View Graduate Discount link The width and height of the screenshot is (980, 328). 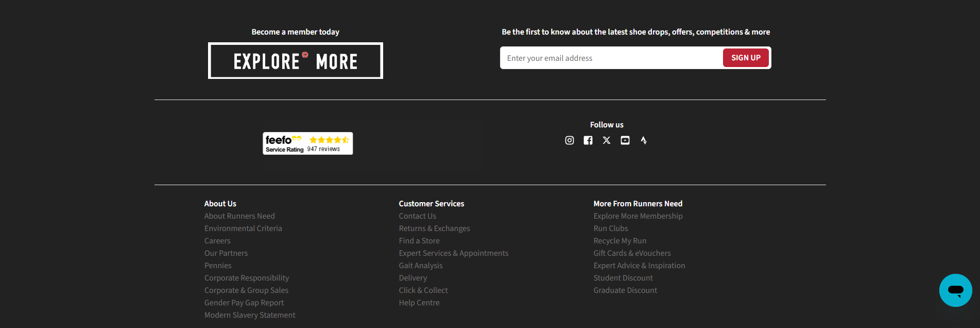(x=625, y=290)
